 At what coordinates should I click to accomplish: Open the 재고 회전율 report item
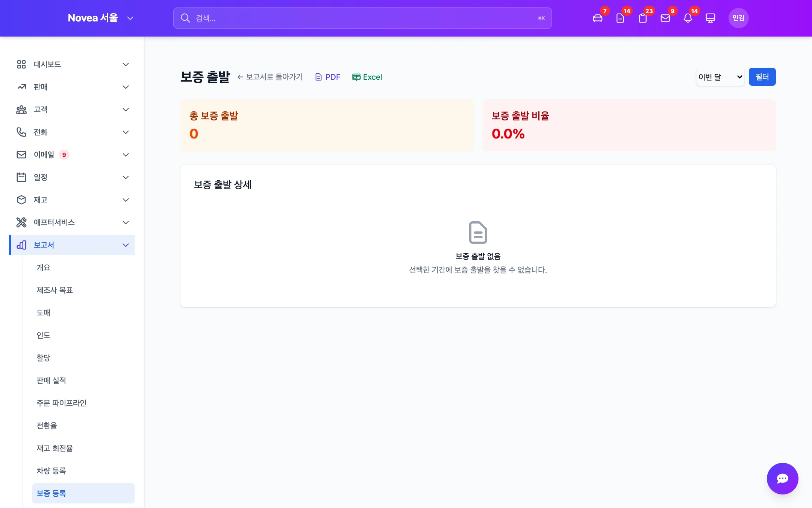[x=83, y=448]
